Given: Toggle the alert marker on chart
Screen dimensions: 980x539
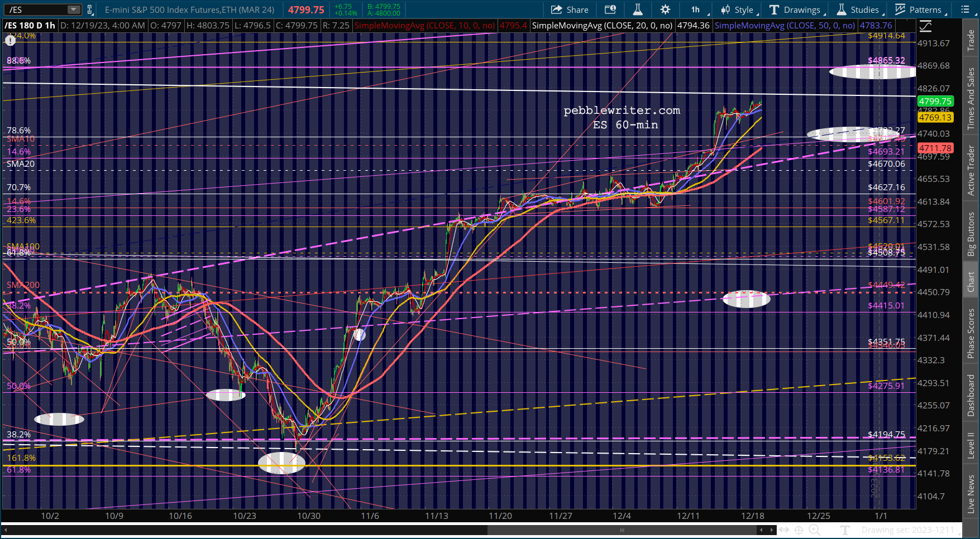Looking at the screenshot, I should point(10,40).
